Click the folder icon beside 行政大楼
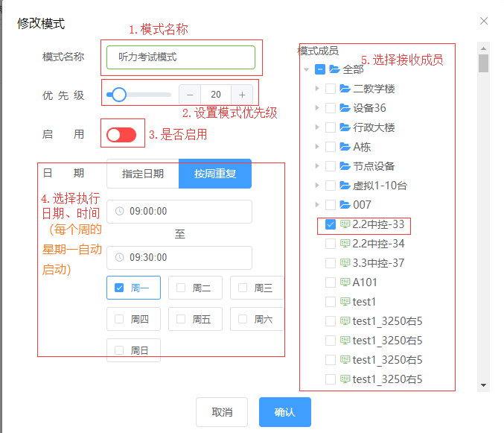Viewport: 504px width, 433px height. pyautogui.click(x=345, y=127)
